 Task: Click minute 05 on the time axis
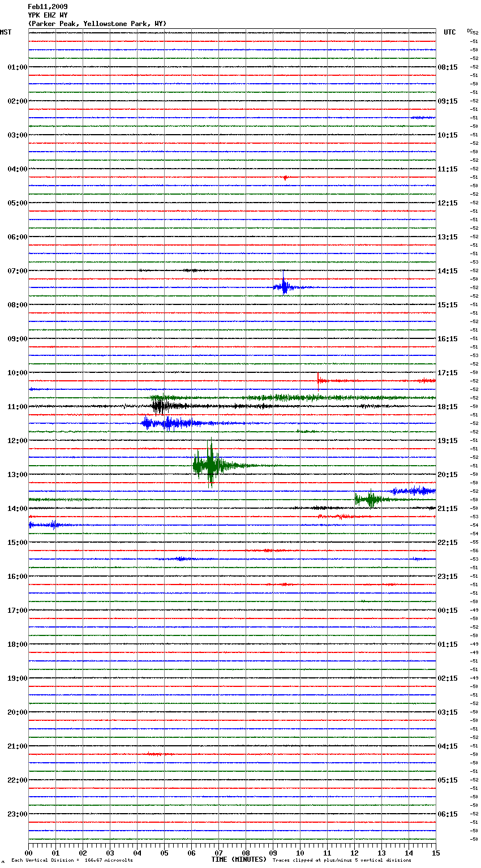pyautogui.click(x=164, y=853)
